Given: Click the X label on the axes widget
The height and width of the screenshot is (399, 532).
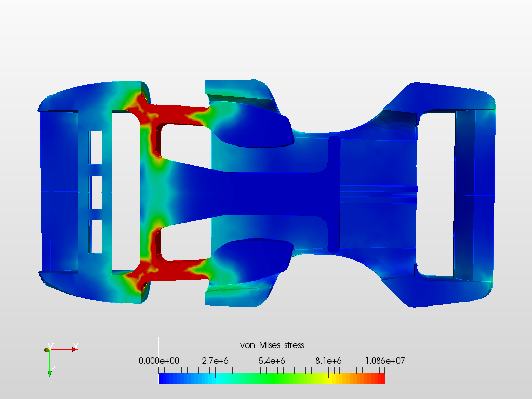Looking at the screenshot, I should (76, 345).
